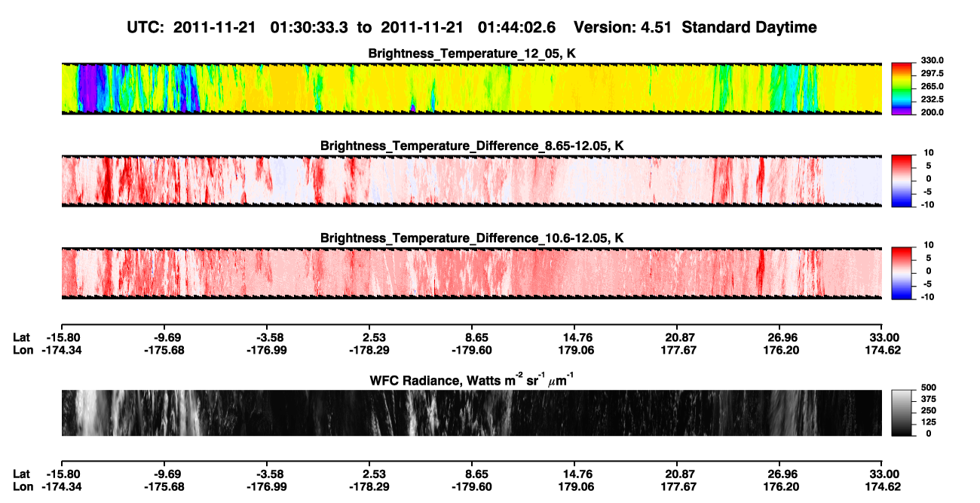Click the WFC Radiance panel title

coord(473,380)
